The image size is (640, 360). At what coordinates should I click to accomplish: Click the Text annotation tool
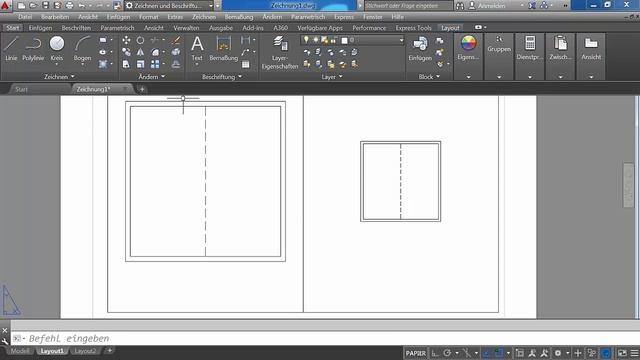(x=197, y=48)
